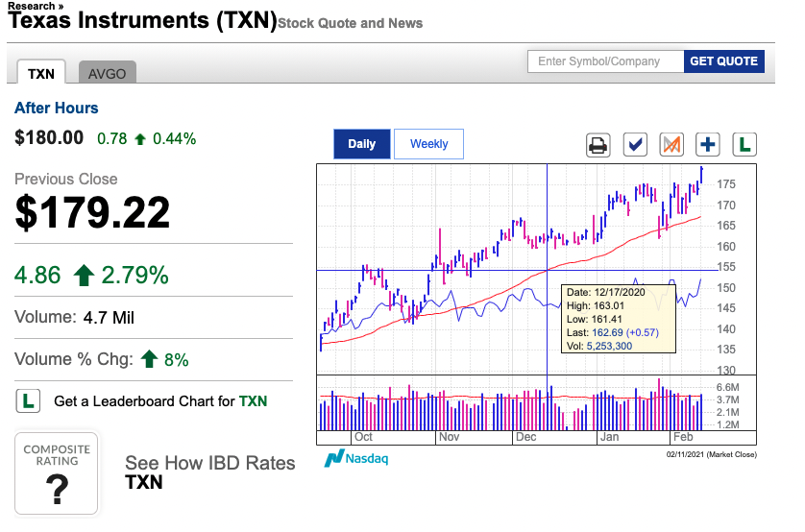Click the blue checkmark chart icon
Screen dimensions: 805x532
635,145
